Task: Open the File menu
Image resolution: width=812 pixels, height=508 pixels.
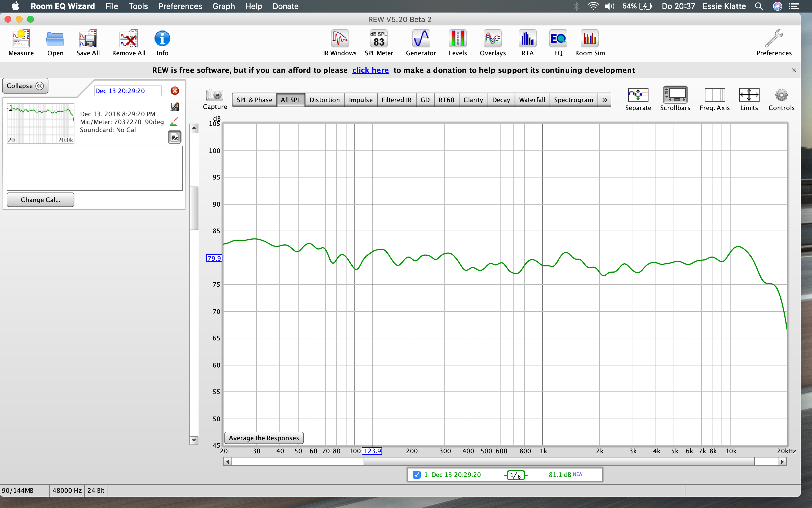Action: [x=112, y=6]
